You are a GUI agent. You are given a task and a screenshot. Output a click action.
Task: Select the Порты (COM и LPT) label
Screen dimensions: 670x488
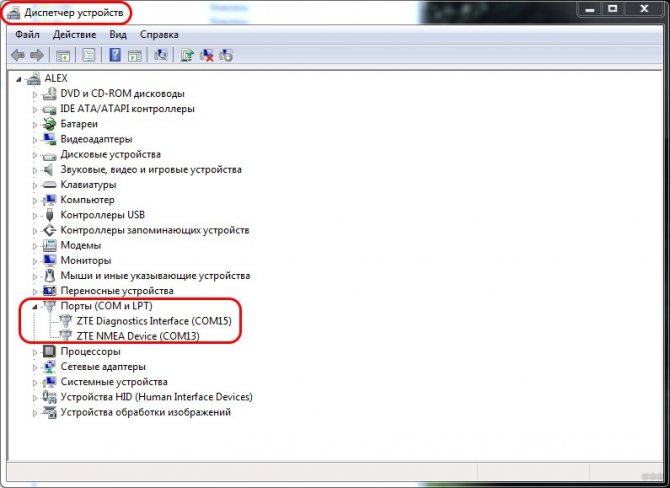pos(106,306)
